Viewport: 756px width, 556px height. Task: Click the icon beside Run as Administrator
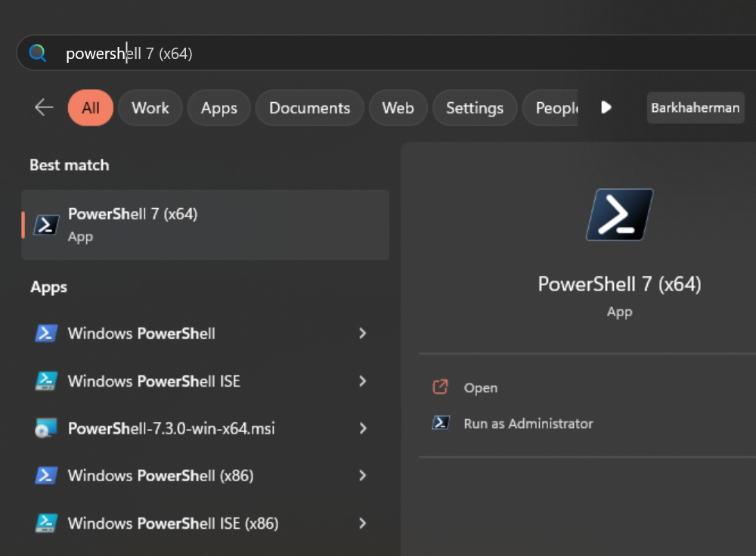[x=440, y=423]
